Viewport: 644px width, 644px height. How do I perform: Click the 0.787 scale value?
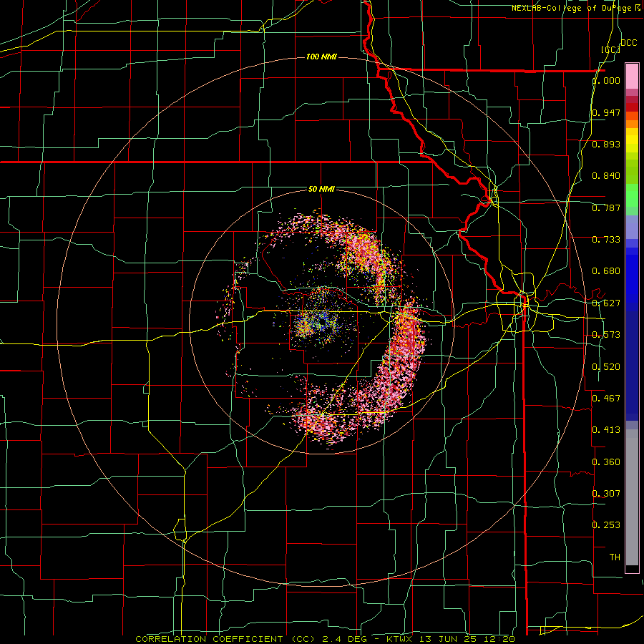coord(606,208)
